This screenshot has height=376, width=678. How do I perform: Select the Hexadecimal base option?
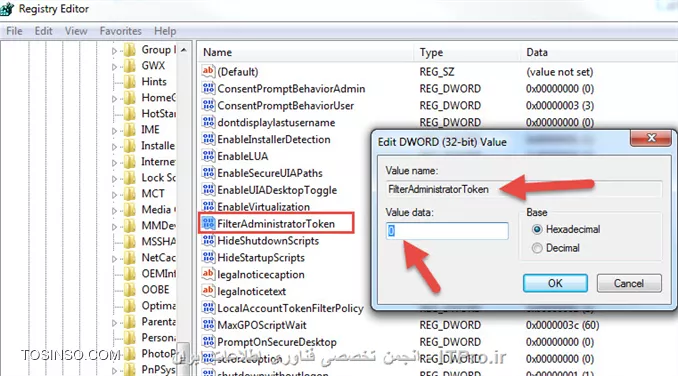coord(537,229)
